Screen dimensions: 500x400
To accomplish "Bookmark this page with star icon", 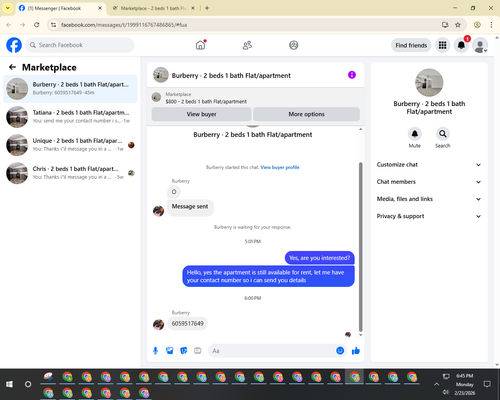I will pyautogui.click(x=458, y=25).
